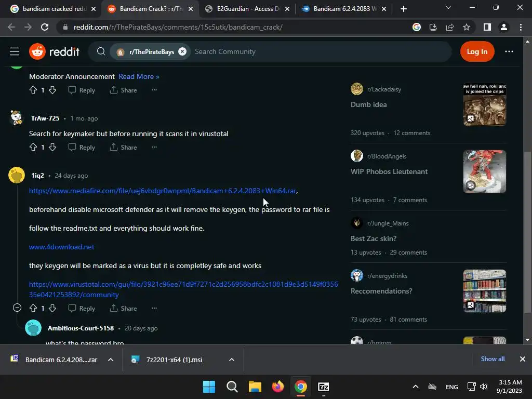This screenshot has width=532, height=399.
Task: Open ENG language input switcher
Action: pos(451,387)
